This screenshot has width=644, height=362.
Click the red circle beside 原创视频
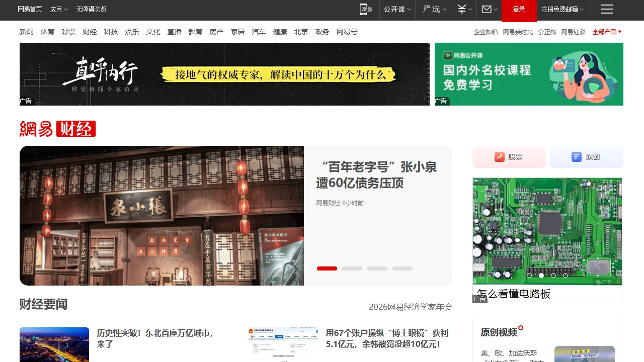click(x=521, y=327)
